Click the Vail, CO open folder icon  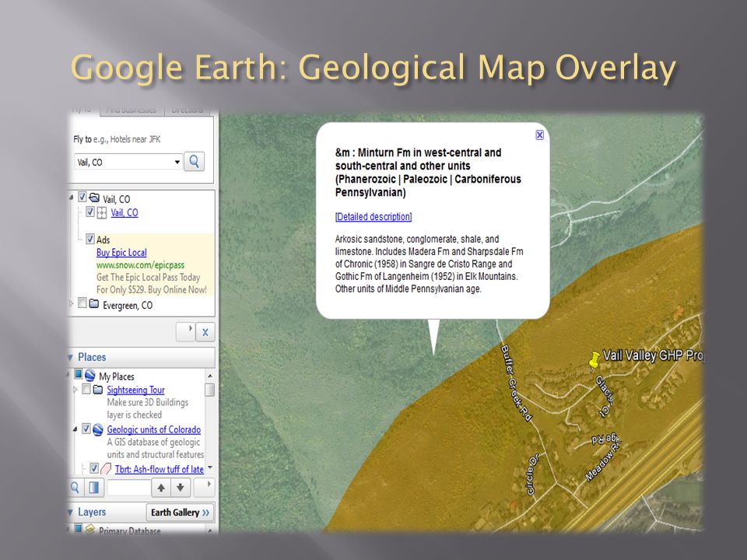click(94, 197)
